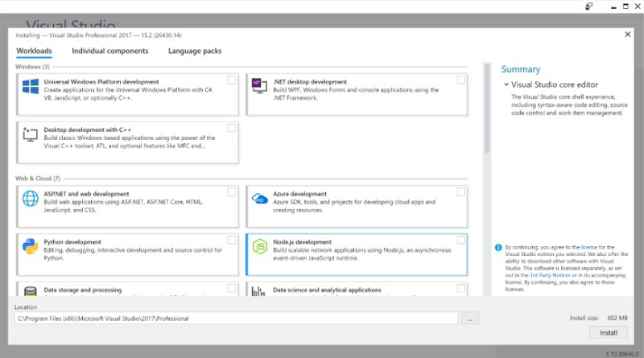Click the Data storage and processing database icon
Viewport: 644px width, 358px height.
point(31,291)
